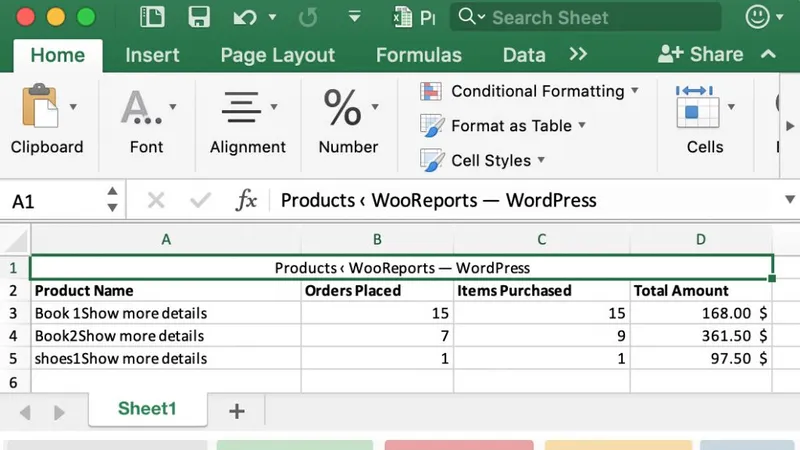The image size is (800, 450).
Task: Open search options magnifier dropdown
Action: click(x=471, y=17)
